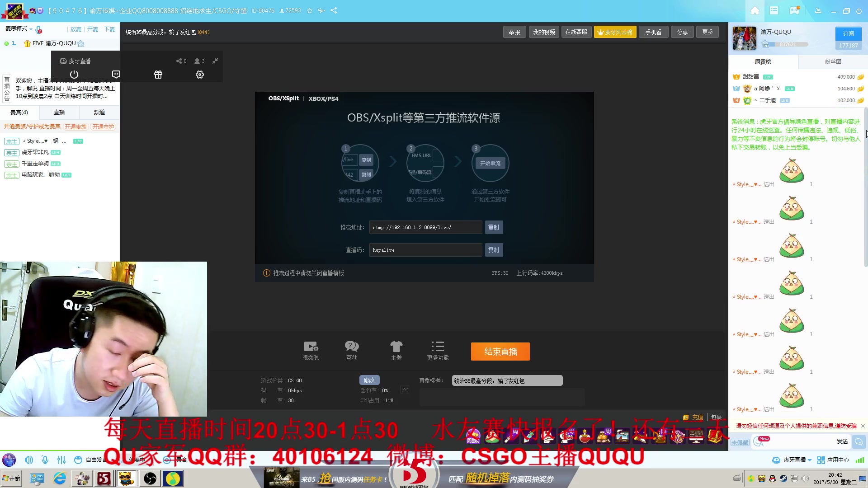The width and height of the screenshot is (868, 488).
Task: Click 修改 to edit game category
Action: click(369, 380)
